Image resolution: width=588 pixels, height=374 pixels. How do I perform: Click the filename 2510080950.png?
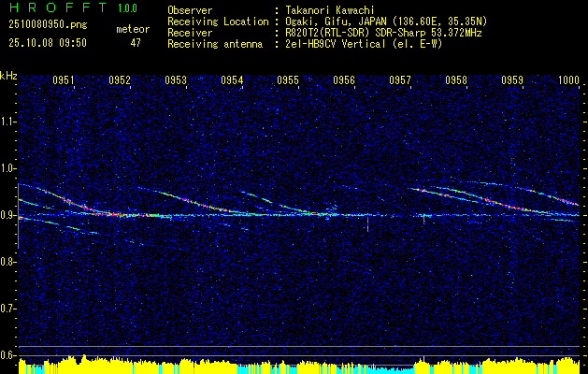[x=48, y=25]
